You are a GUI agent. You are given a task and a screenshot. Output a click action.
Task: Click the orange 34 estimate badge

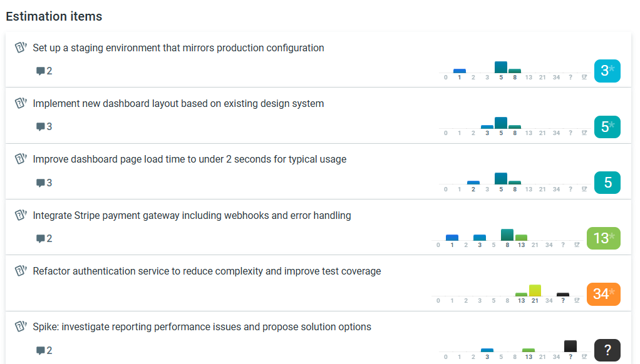(603, 294)
